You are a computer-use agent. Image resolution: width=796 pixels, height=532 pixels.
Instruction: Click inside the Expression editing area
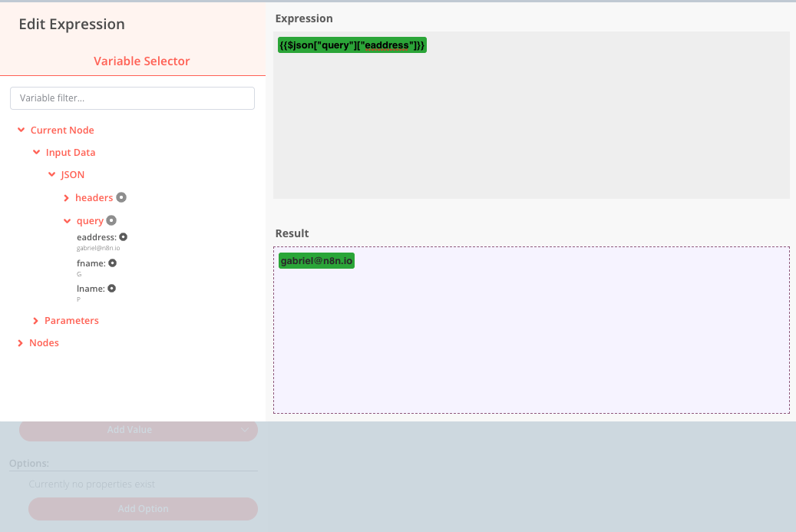tap(531, 115)
